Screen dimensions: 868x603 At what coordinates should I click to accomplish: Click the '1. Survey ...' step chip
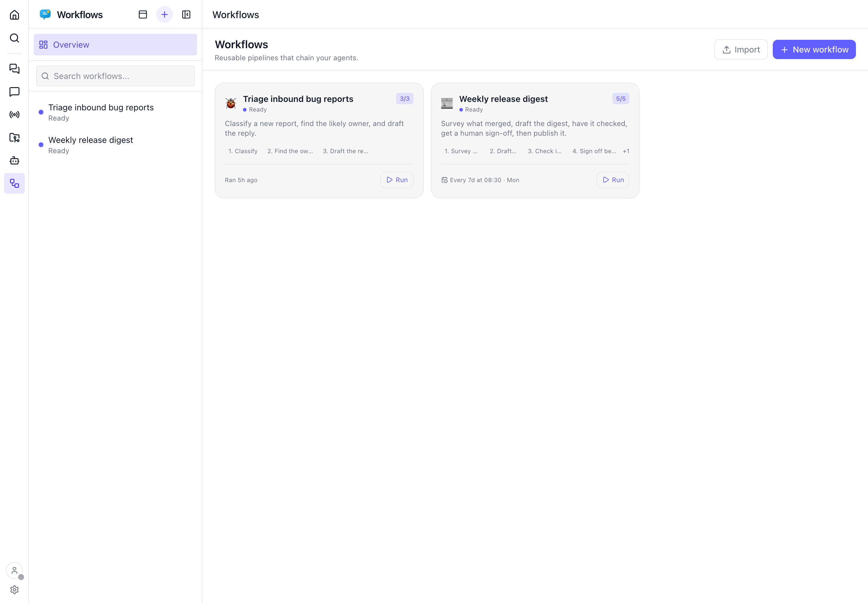pos(461,151)
